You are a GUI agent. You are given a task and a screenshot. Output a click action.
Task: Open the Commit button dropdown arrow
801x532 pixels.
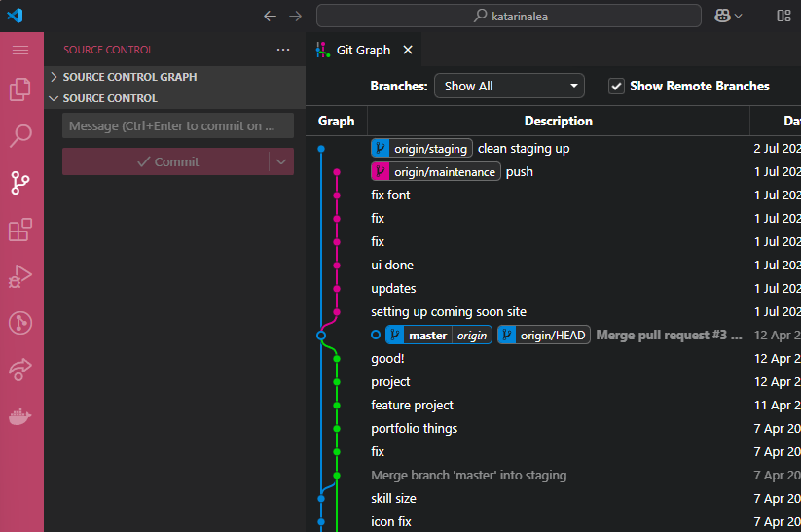click(x=281, y=161)
